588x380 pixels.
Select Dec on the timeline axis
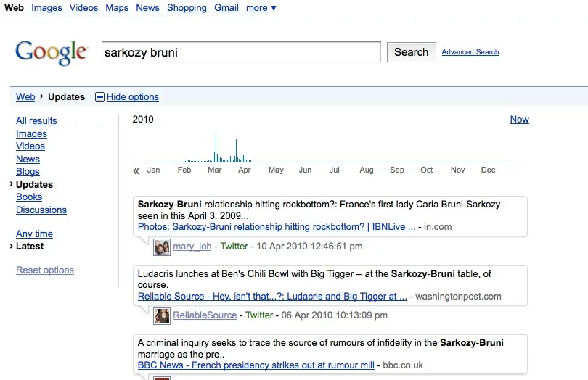pyautogui.click(x=488, y=170)
